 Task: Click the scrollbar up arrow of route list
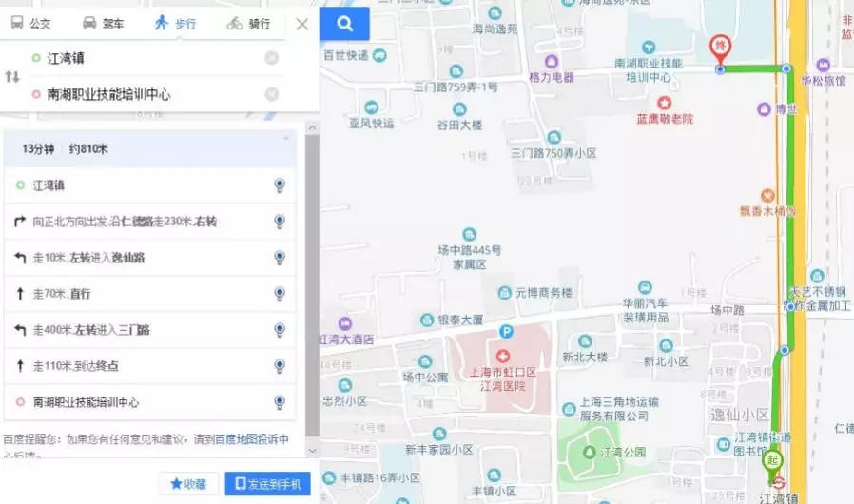click(x=312, y=128)
